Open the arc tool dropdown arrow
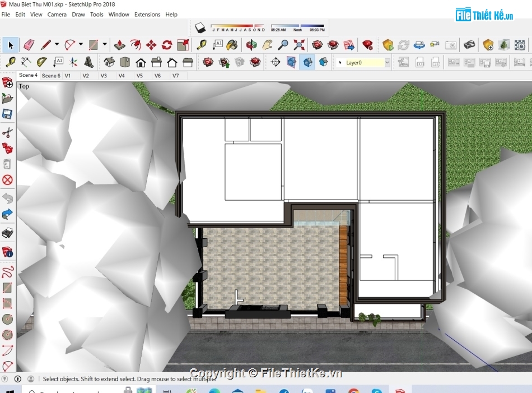This screenshot has height=393, width=532. pyautogui.click(x=81, y=44)
